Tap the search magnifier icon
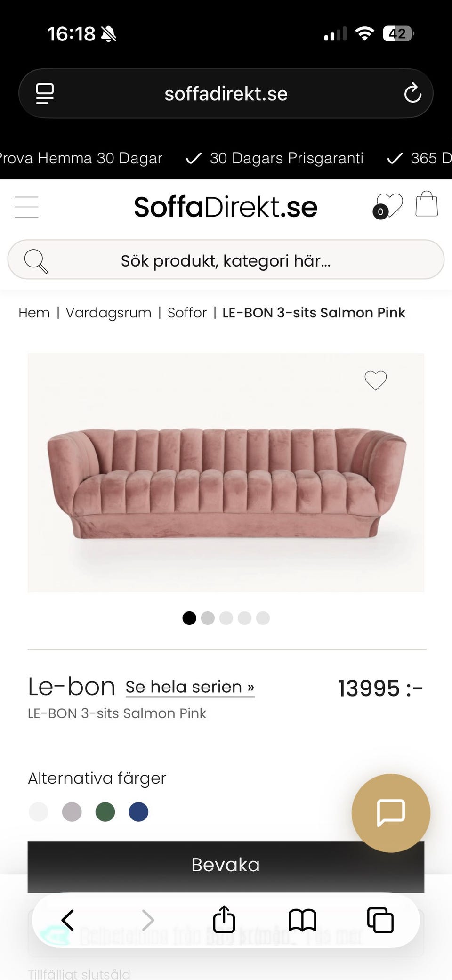The width and height of the screenshot is (452, 980). tap(36, 260)
